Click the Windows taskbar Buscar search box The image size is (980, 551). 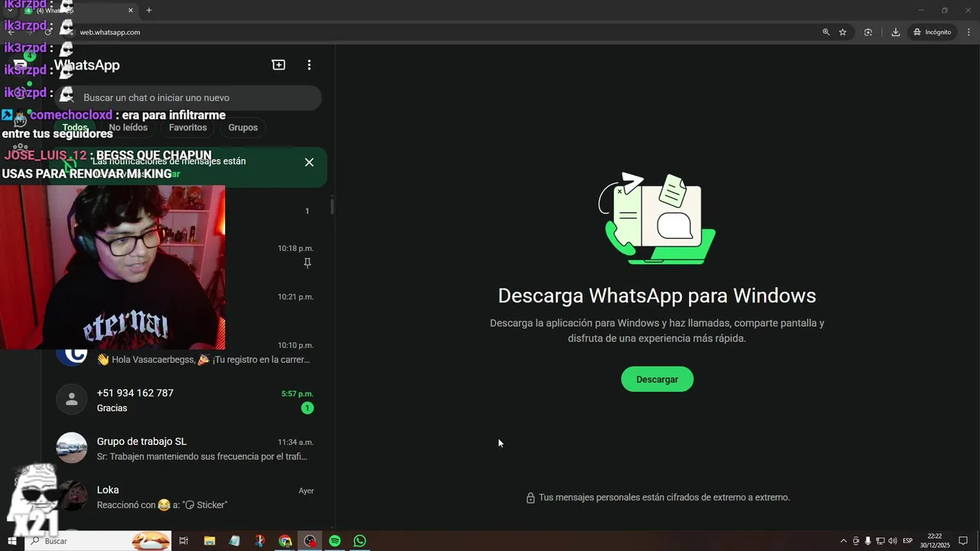[100, 541]
